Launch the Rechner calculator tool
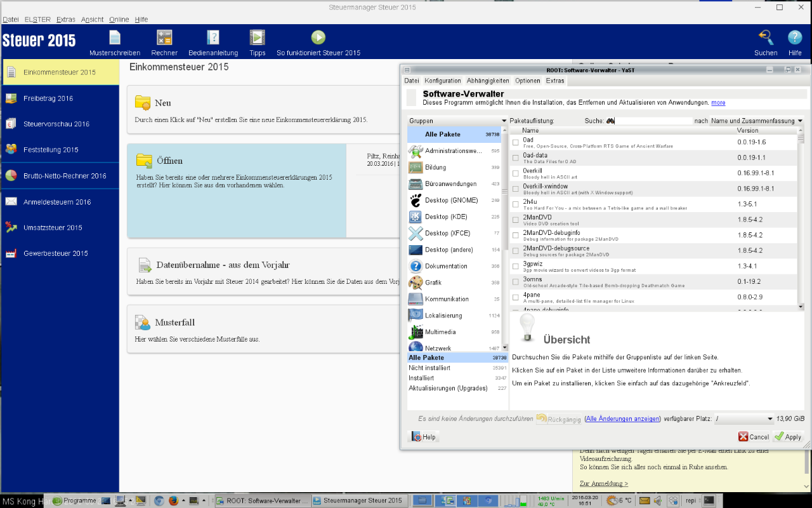The width and height of the screenshot is (812, 508). pos(164,43)
